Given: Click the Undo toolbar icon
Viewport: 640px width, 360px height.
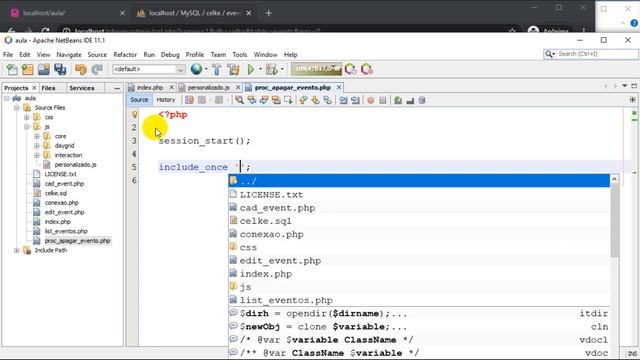Looking at the screenshot, I should pyautogui.click(x=80, y=69).
